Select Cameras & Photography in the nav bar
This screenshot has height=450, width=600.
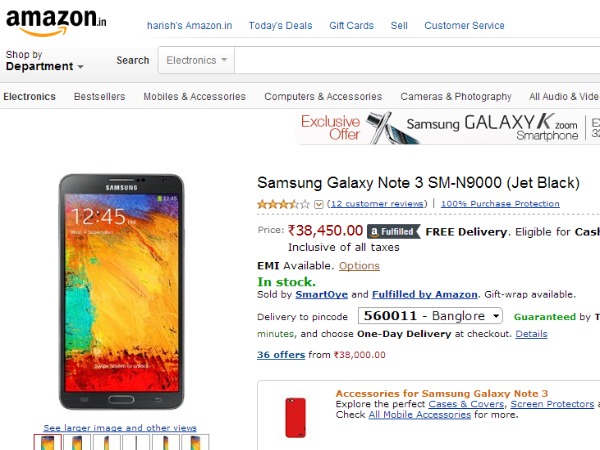(x=456, y=97)
